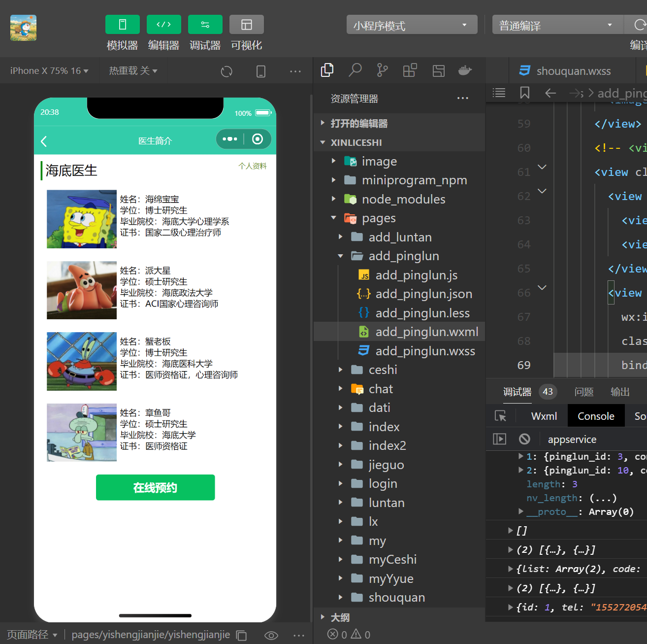The image size is (647, 644).
Task: Toggle the console sidebar icon
Action: point(499,439)
